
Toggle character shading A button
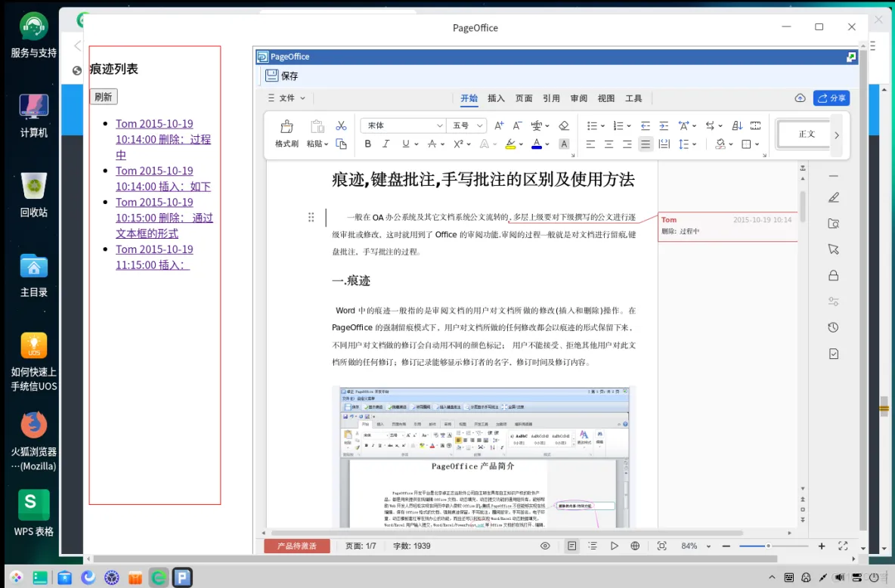point(564,144)
